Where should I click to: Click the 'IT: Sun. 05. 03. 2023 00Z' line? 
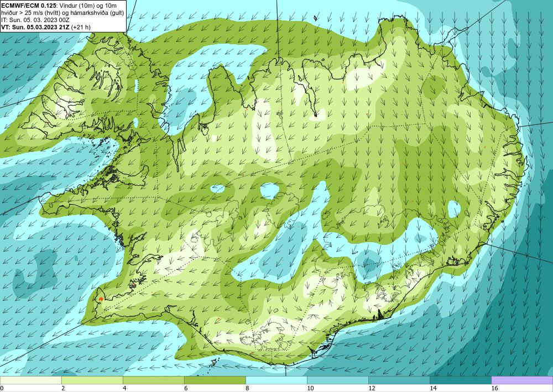click(34, 20)
